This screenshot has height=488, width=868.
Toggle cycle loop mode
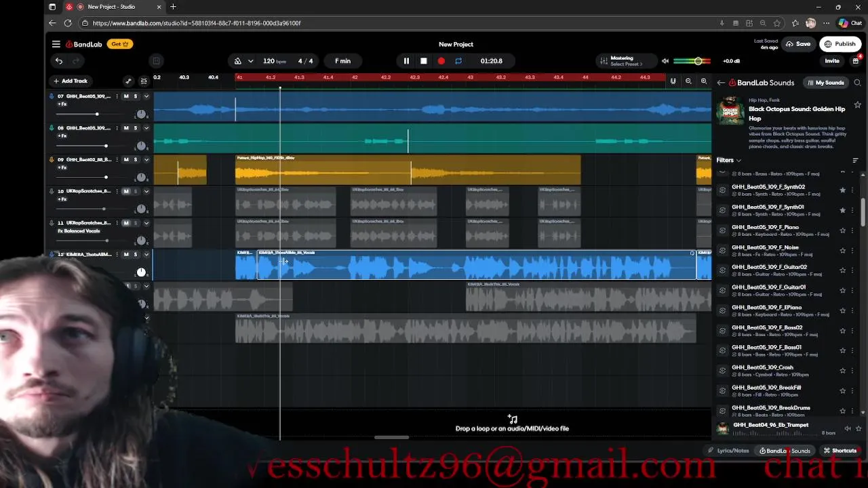(x=458, y=61)
